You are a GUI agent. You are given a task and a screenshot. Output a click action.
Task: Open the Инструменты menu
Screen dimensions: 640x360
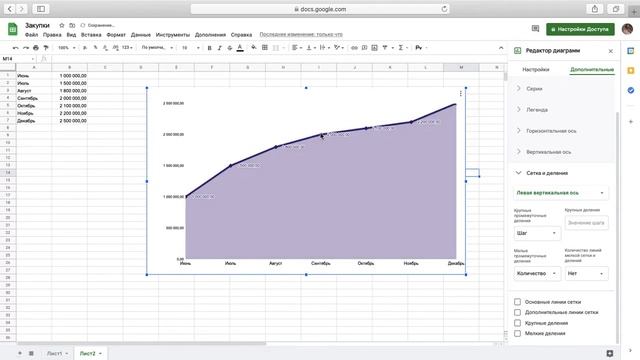pyautogui.click(x=173, y=35)
